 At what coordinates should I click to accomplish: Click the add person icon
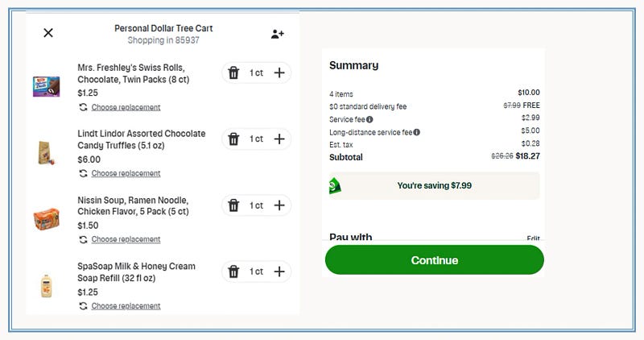pos(277,34)
